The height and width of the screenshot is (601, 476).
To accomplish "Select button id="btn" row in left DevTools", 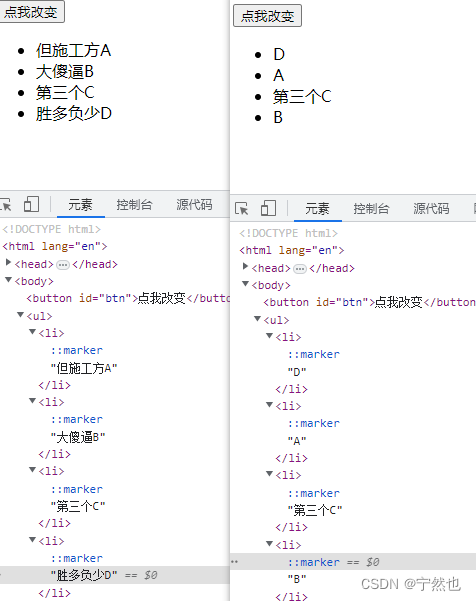I will (128, 298).
